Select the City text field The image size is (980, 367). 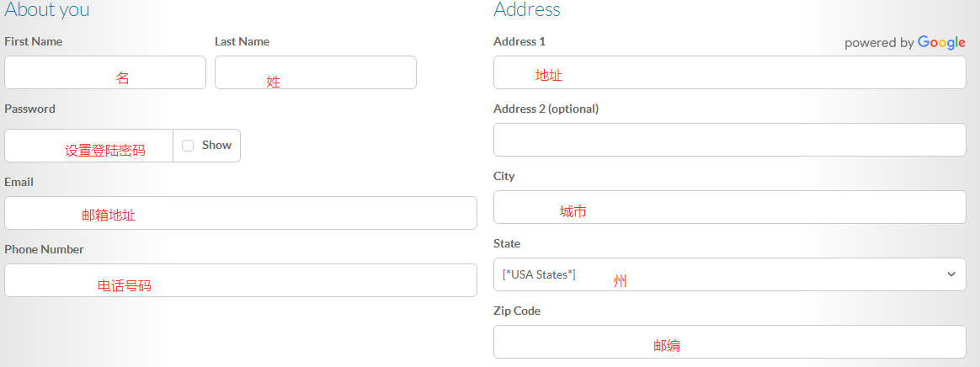[x=729, y=207]
